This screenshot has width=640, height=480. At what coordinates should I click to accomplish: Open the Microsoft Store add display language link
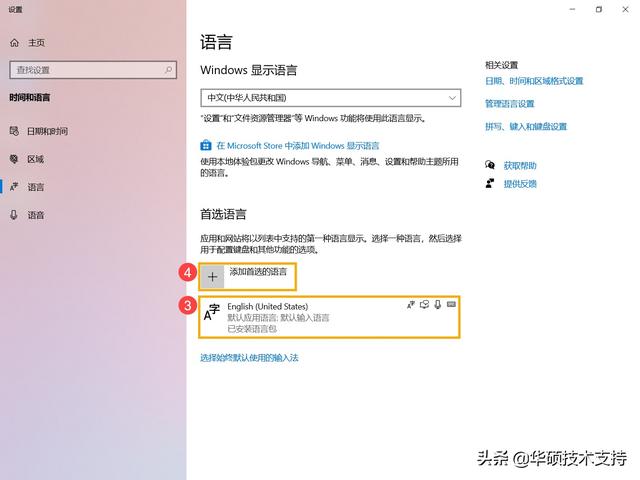coord(298,146)
